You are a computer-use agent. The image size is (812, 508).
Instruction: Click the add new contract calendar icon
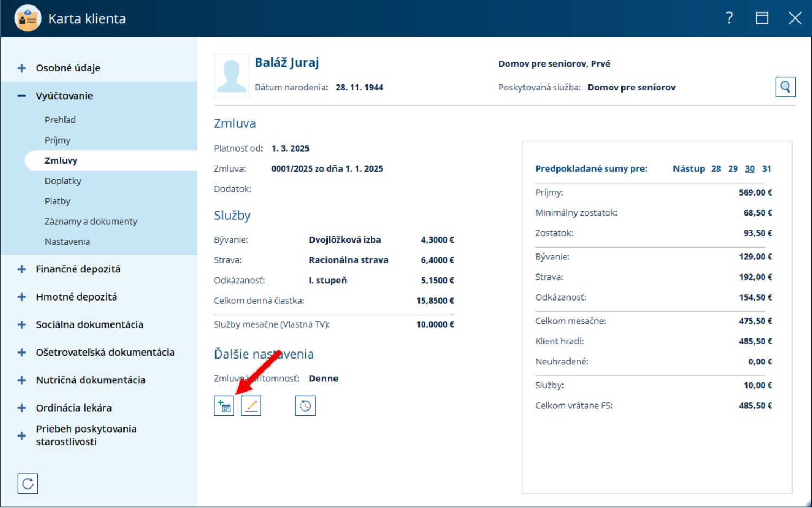click(x=224, y=406)
